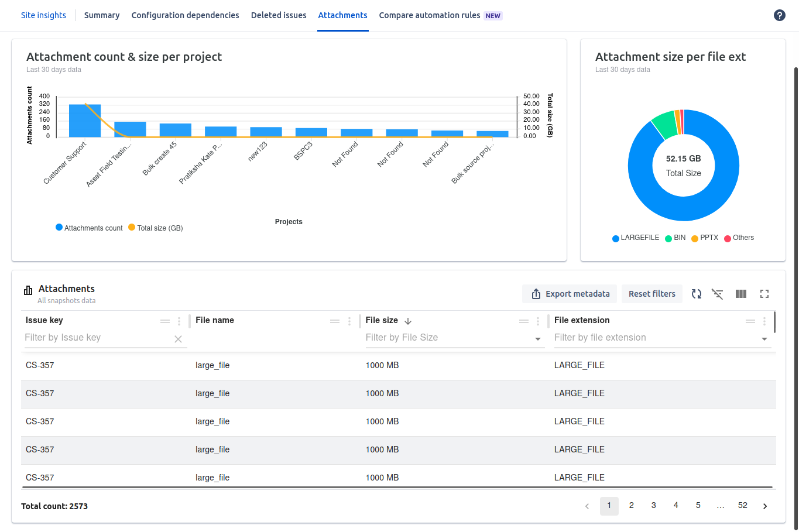799x532 pixels.
Task: Clear the Issue key filter X icon
Action: click(x=178, y=339)
